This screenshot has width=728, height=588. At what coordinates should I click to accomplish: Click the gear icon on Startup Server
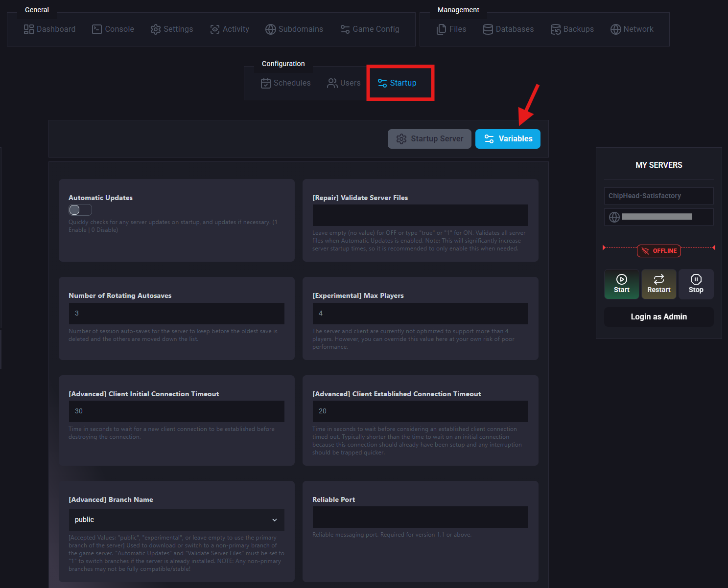(x=401, y=139)
